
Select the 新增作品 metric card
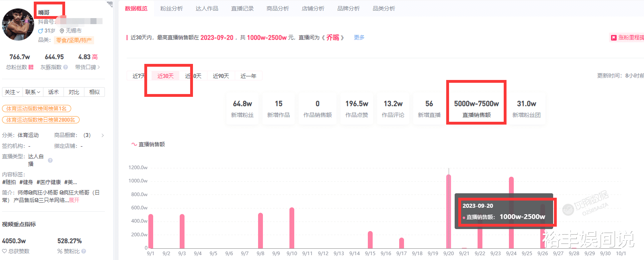tap(279, 109)
